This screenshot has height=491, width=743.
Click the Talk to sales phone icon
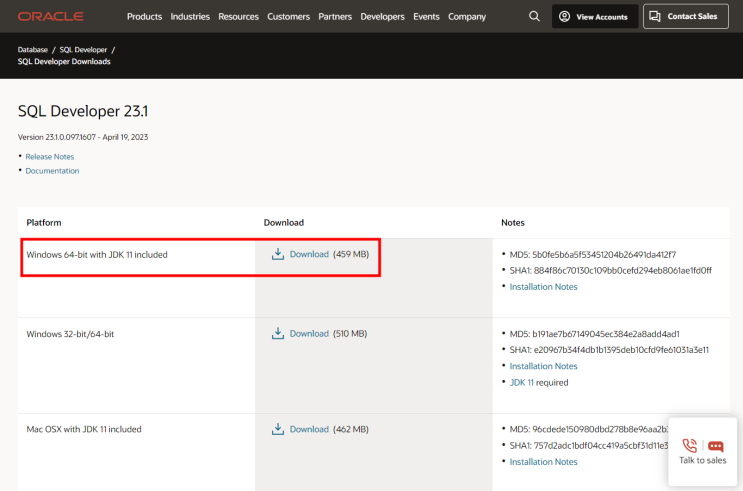(690, 446)
